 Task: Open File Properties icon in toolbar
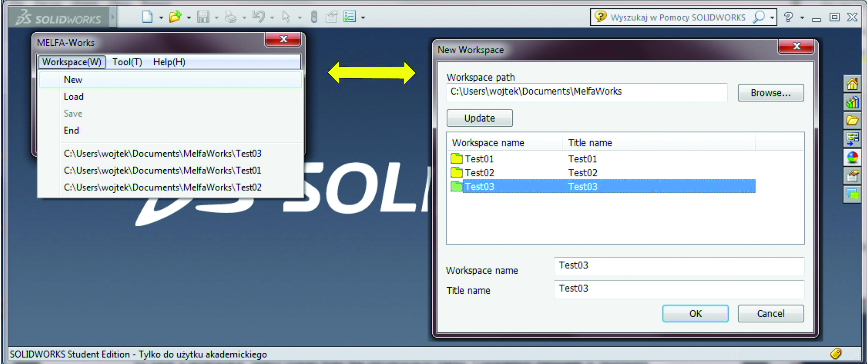[x=332, y=17]
